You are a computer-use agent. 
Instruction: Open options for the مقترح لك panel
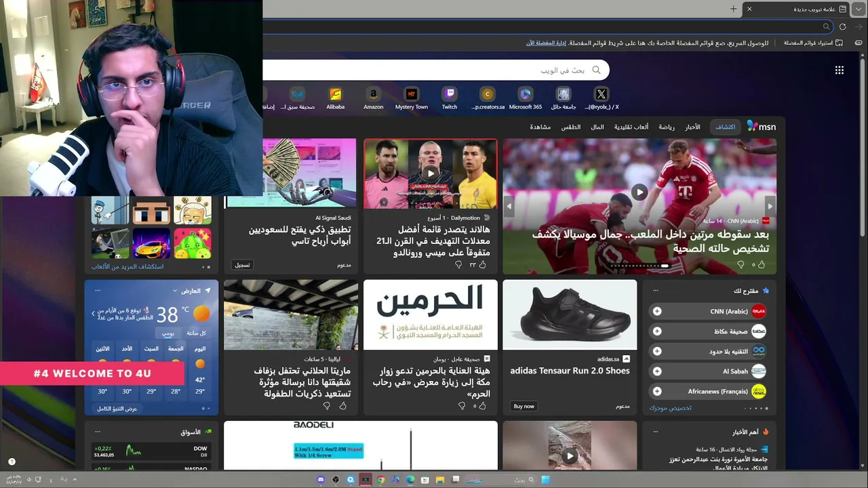[655, 290]
